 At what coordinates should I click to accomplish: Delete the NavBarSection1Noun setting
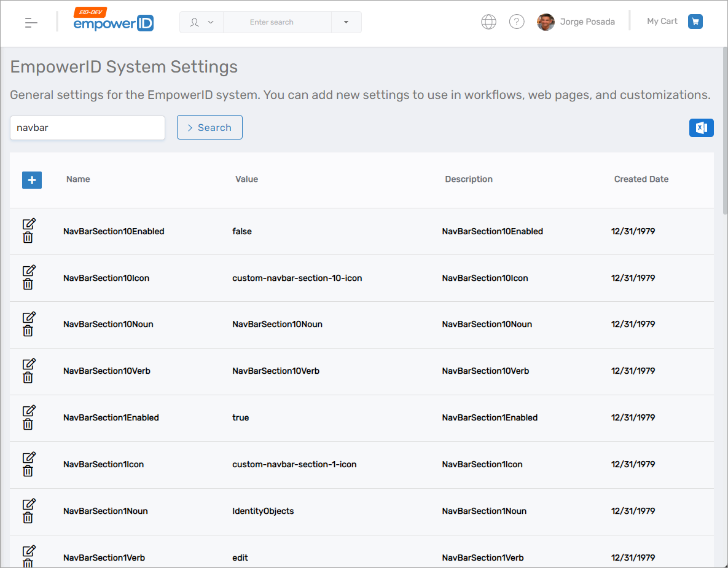(x=28, y=518)
